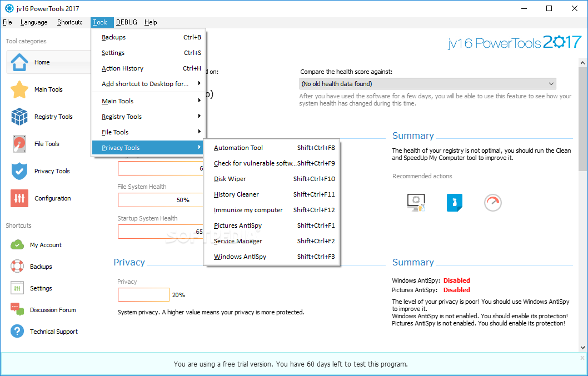
Task: Launch History Cleaner from submenu
Action: point(272,194)
